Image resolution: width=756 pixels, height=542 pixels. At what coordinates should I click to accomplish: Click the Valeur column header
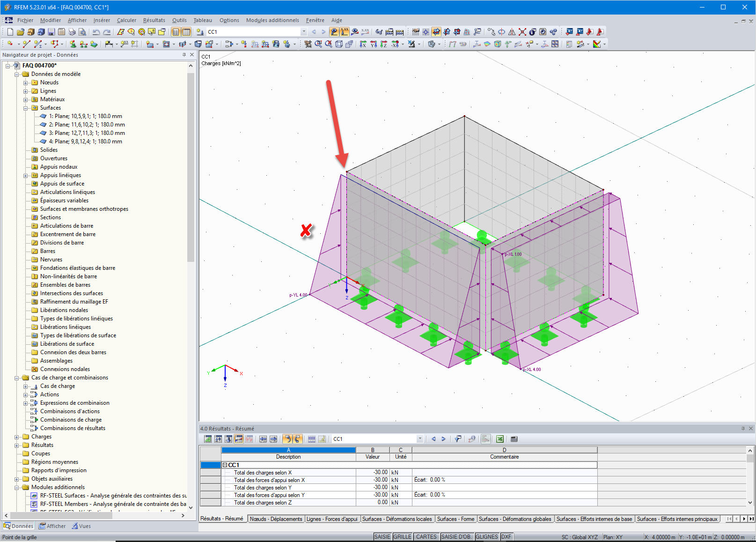tap(373, 457)
